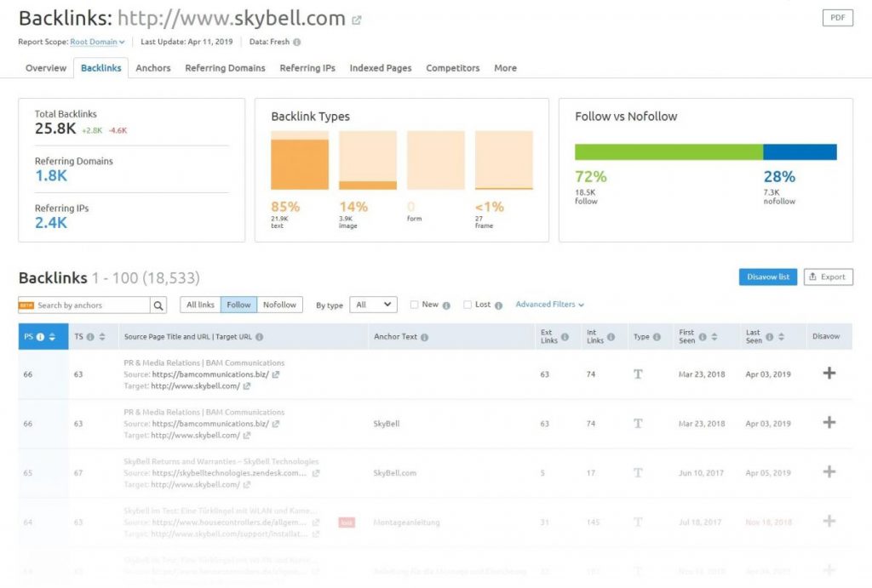Click zendesk row target skybell.com link
Screen dimensions: 872x588
pyautogui.click(x=195, y=485)
